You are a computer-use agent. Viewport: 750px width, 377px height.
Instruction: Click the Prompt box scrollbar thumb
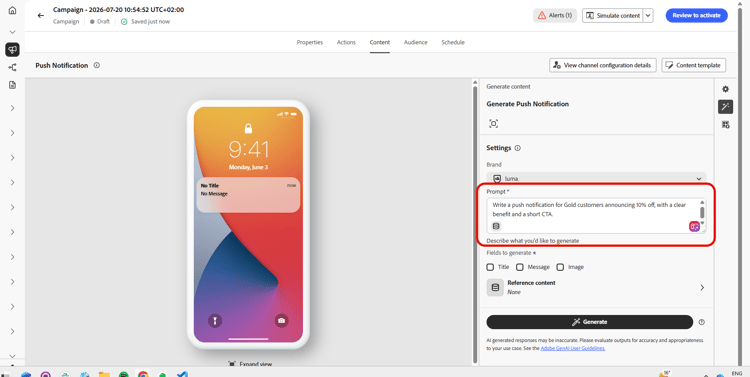[702, 212]
